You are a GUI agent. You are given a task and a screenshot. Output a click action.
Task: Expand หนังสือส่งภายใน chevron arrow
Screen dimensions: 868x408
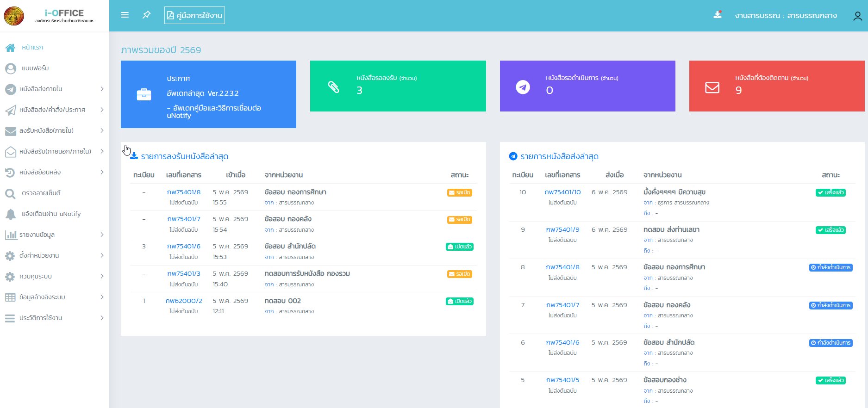[x=102, y=89]
